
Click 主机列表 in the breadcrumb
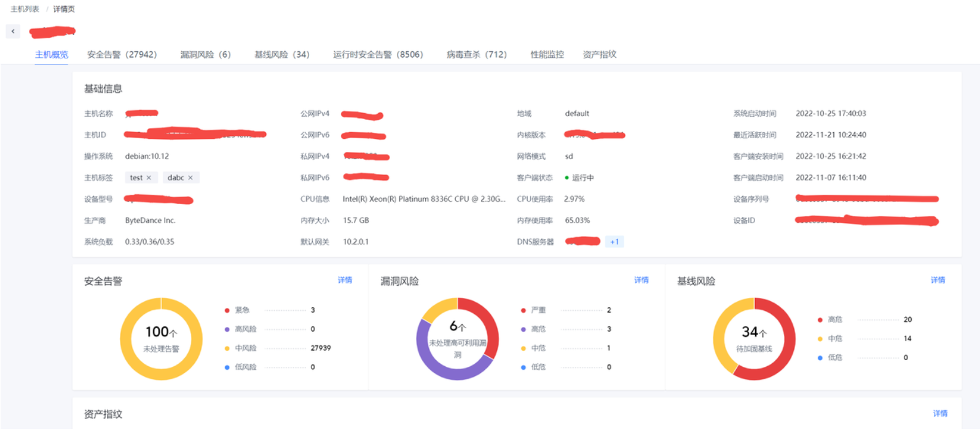[25, 9]
